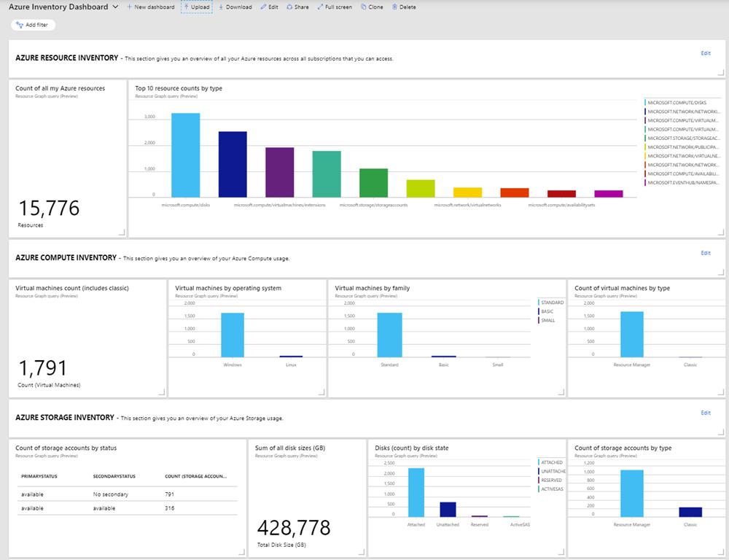
Task: Click the Add filter button
Action: (33, 25)
